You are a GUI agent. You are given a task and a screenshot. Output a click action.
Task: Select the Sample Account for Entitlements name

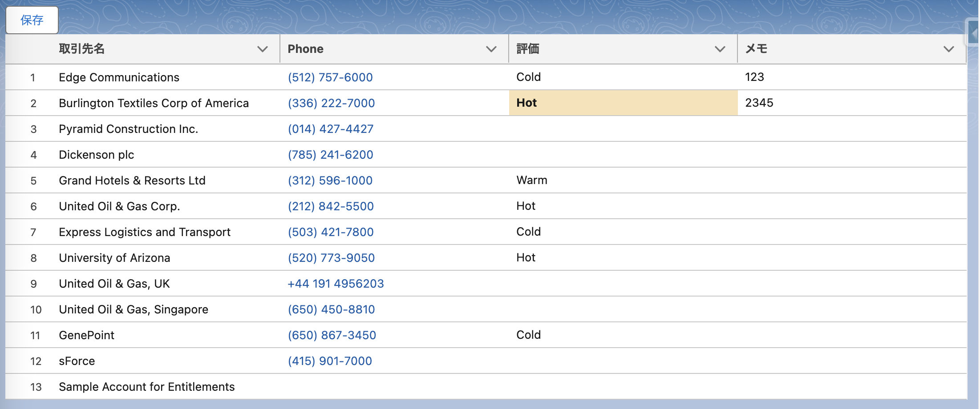coord(147,386)
